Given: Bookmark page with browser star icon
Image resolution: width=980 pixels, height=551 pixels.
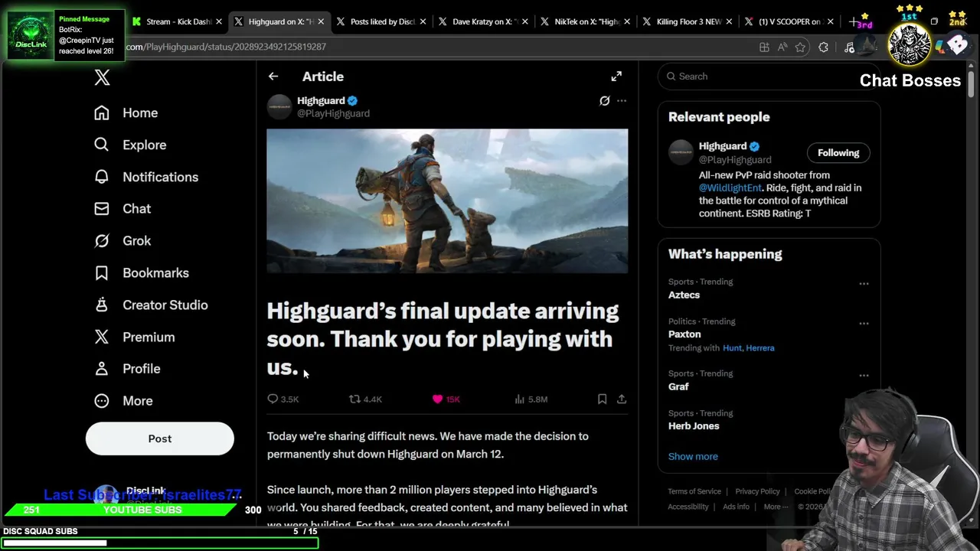Looking at the screenshot, I should [x=800, y=47].
